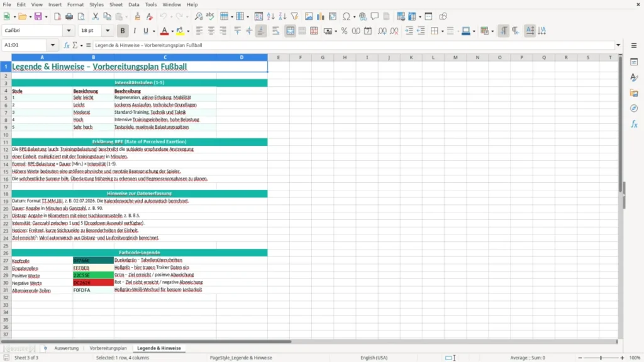Screen dimensions: 644x362
Task: Click the zoom slider in status bar
Action: 601,358
